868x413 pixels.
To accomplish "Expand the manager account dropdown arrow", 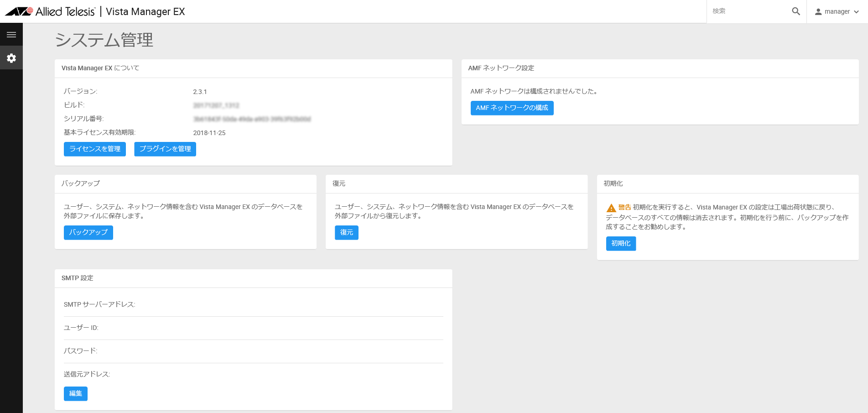I will (x=856, y=12).
